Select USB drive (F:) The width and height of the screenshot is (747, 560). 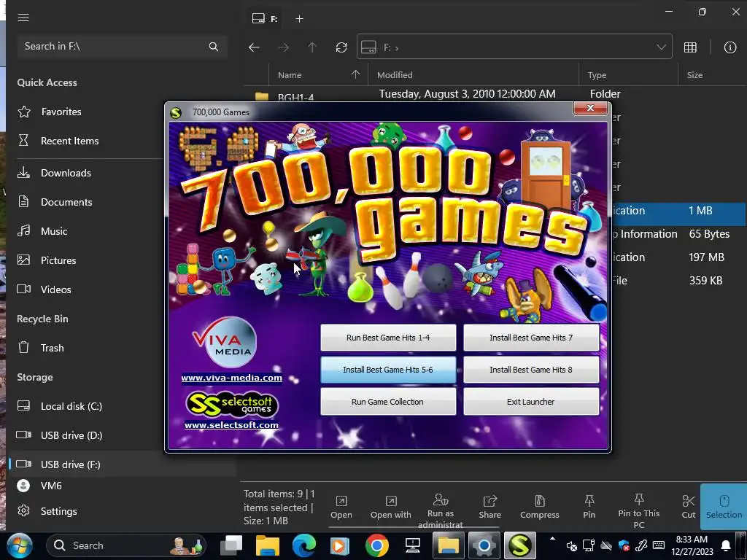(x=71, y=464)
